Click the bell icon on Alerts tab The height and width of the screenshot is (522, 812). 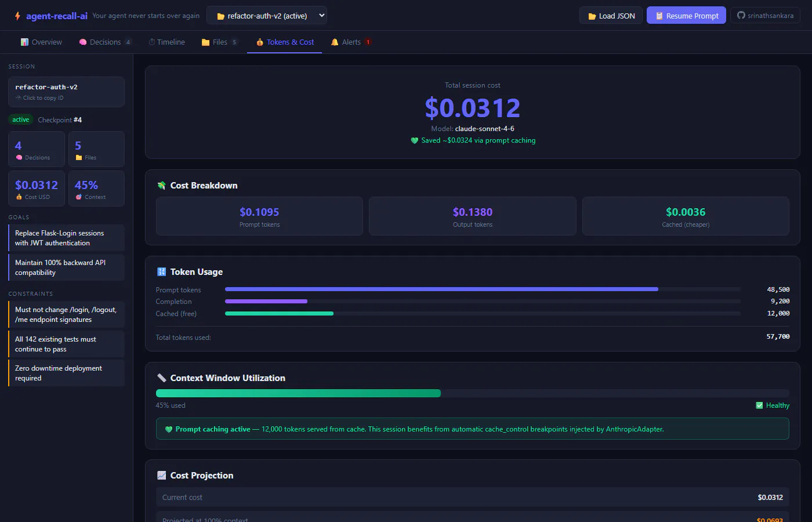click(335, 42)
